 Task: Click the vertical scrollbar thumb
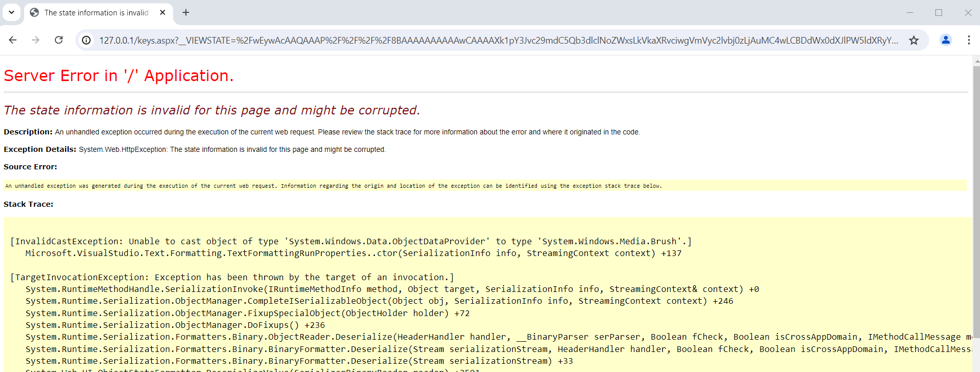[x=976, y=200]
